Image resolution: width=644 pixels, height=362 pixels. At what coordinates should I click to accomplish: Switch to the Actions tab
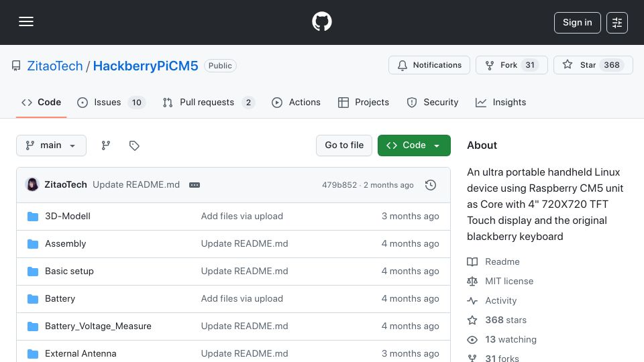click(x=296, y=102)
